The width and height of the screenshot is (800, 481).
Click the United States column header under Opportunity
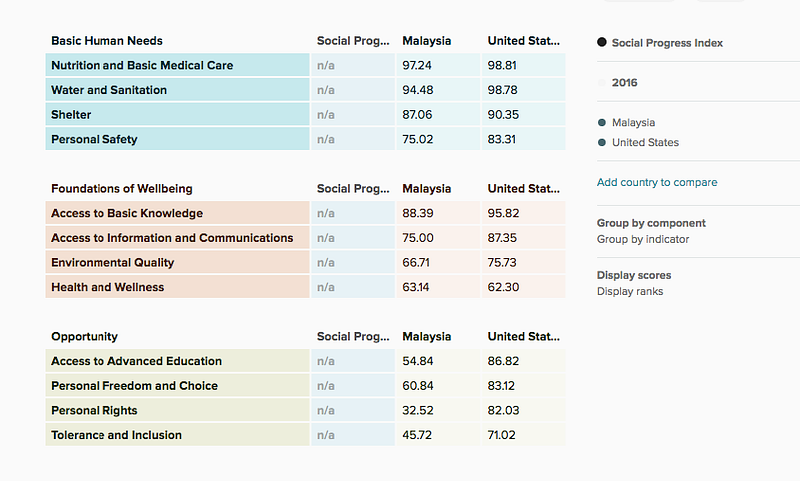pyautogui.click(x=523, y=337)
